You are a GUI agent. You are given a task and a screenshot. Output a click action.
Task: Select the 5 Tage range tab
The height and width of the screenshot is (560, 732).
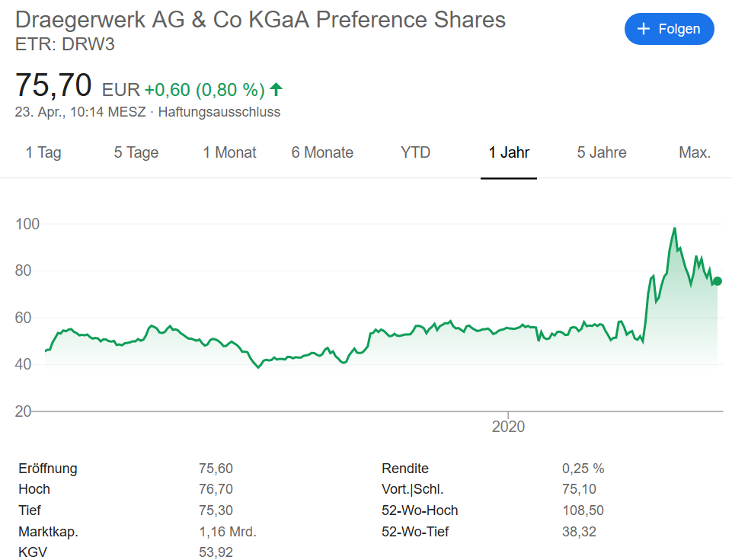[136, 152]
